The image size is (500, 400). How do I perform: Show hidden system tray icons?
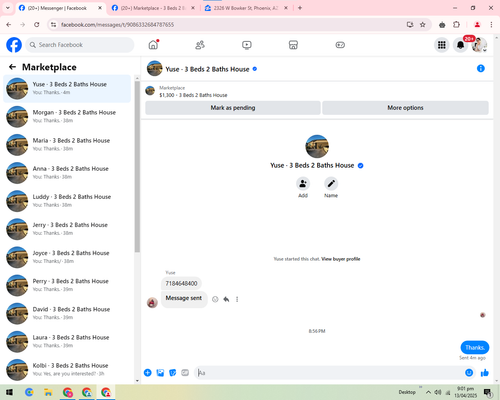click(x=428, y=392)
